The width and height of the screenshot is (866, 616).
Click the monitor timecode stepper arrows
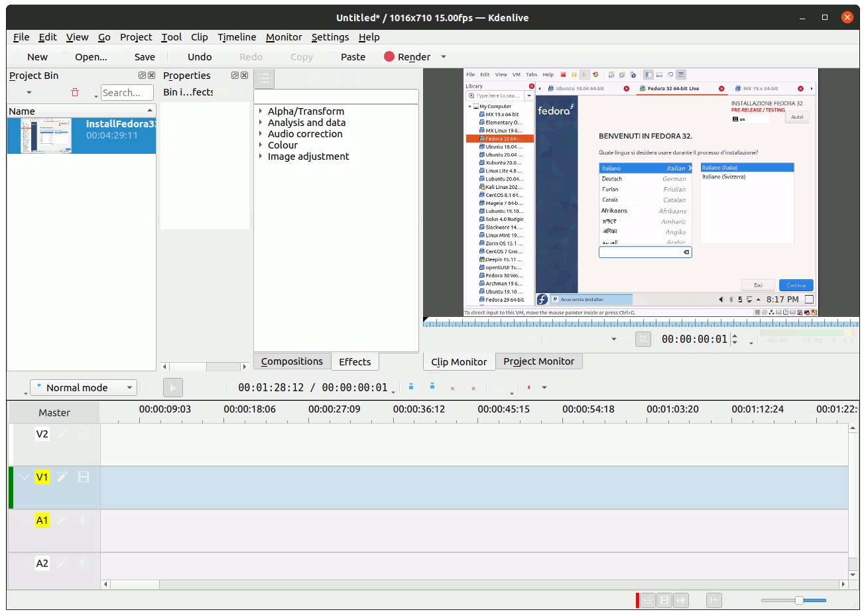point(735,339)
